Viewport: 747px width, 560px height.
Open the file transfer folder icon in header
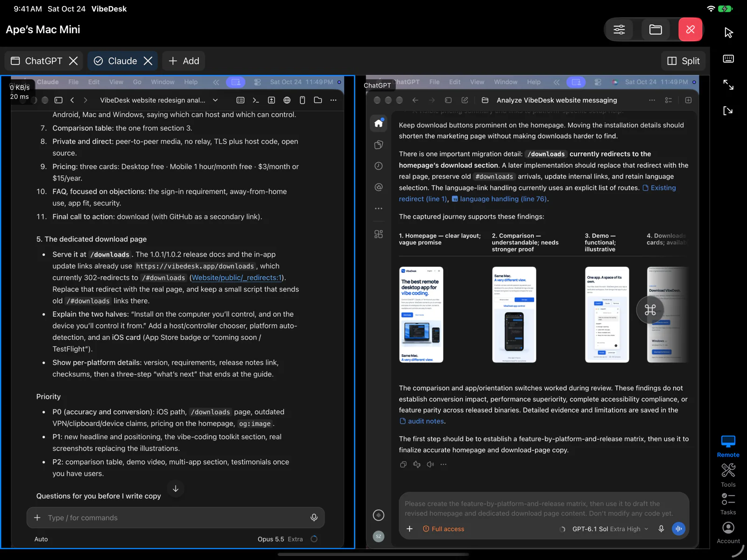point(655,30)
